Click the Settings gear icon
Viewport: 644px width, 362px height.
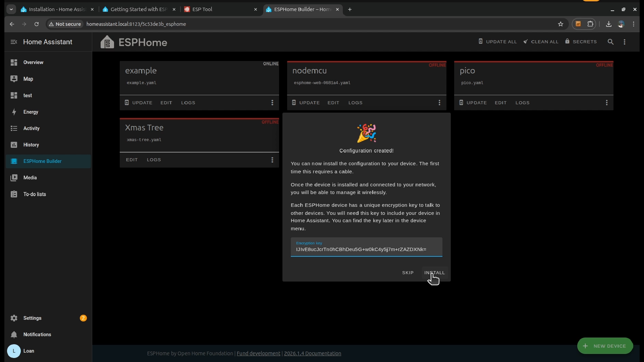(x=14, y=318)
